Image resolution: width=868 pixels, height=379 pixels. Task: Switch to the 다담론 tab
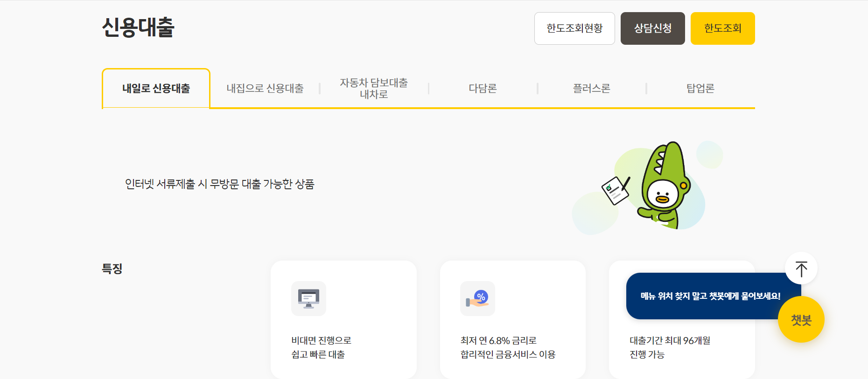483,89
